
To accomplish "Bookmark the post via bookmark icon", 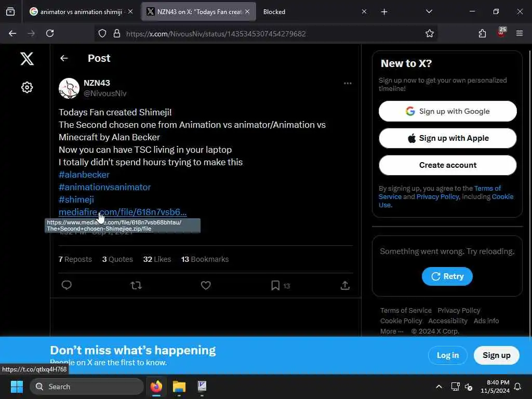I will [275, 285].
